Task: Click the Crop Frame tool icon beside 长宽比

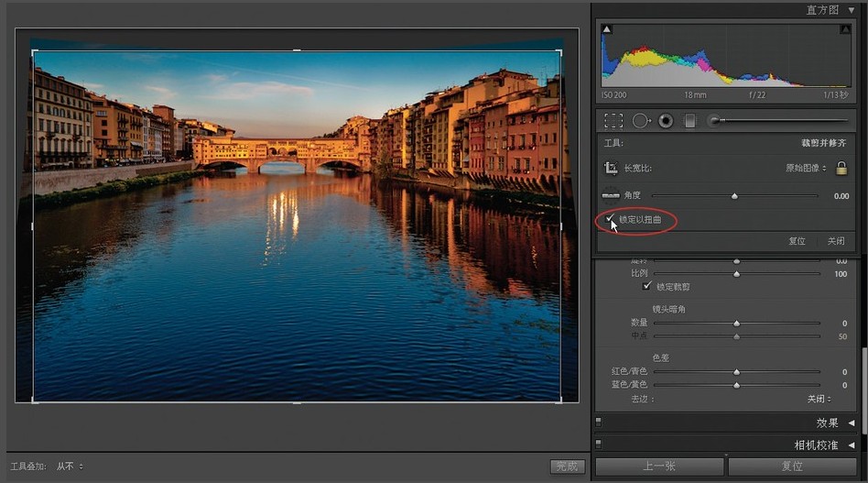Action: 611,168
